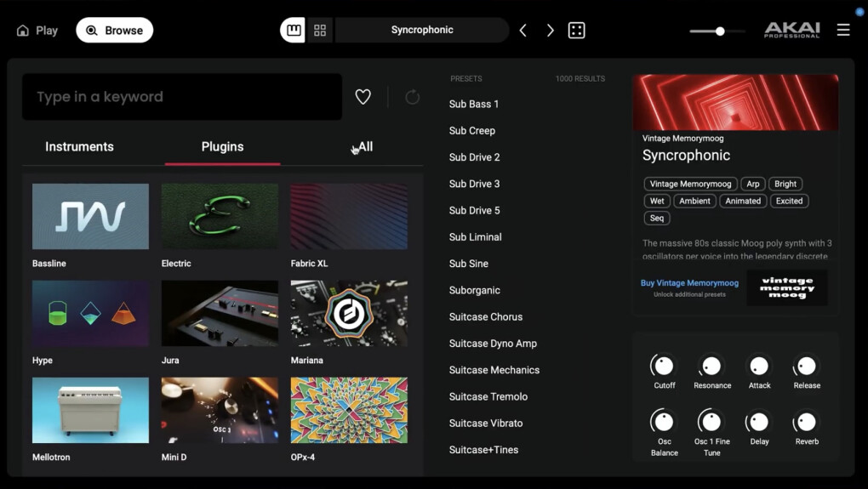Load previous preset with left arrow
The height and width of the screenshot is (489, 868).
(x=523, y=31)
